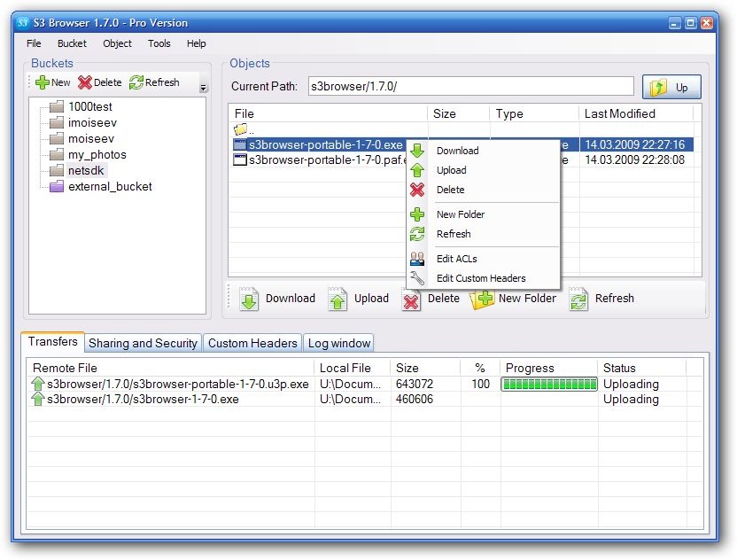Choose New Folder in the context menu
This screenshot has height=560, width=737.
pos(460,214)
